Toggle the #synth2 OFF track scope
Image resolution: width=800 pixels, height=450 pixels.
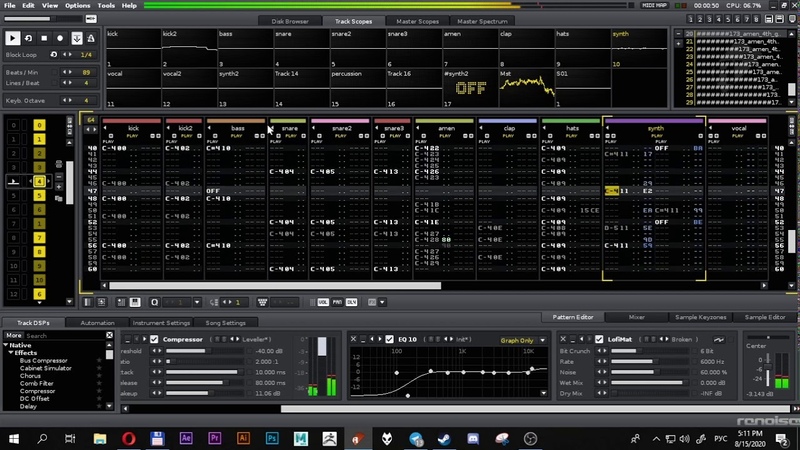(x=470, y=88)
